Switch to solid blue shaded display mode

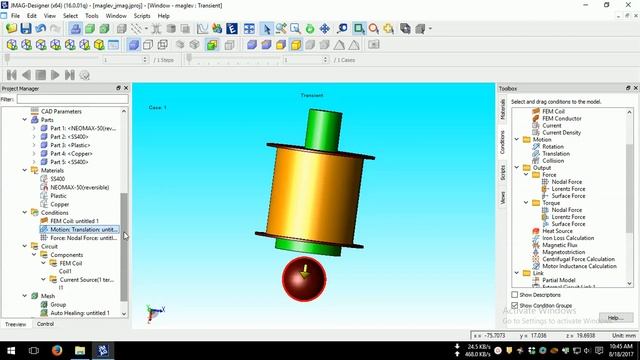pyautogui.click(x=133, y=44)
